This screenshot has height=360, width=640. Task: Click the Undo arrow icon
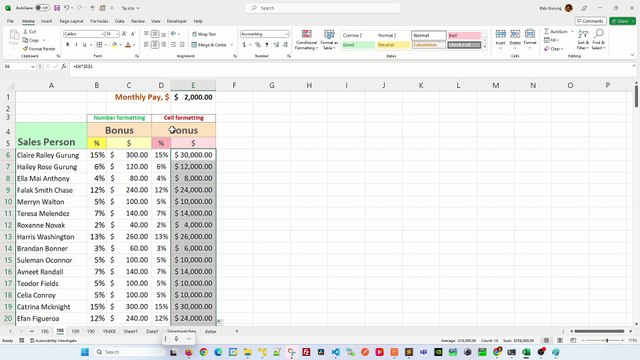67,8
